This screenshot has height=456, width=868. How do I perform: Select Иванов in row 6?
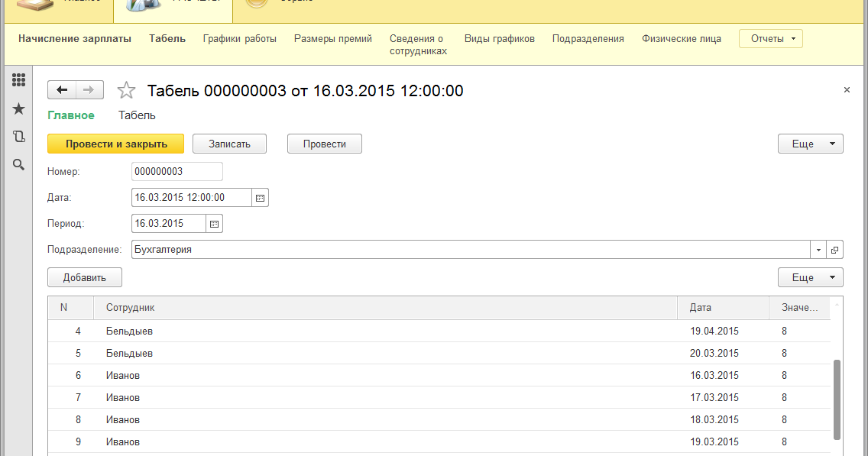123,375
